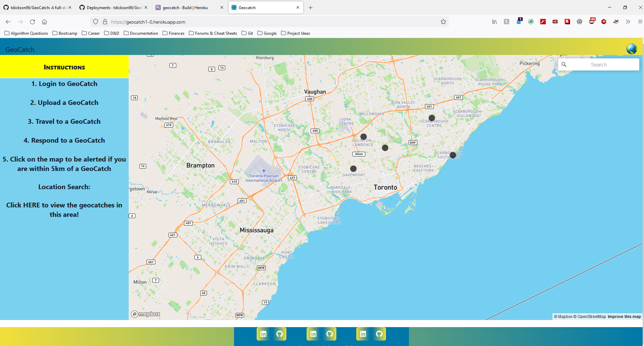Go back with the browser back arrow
Viewport: 644px width, 346px height.
[x=8, y=22]
